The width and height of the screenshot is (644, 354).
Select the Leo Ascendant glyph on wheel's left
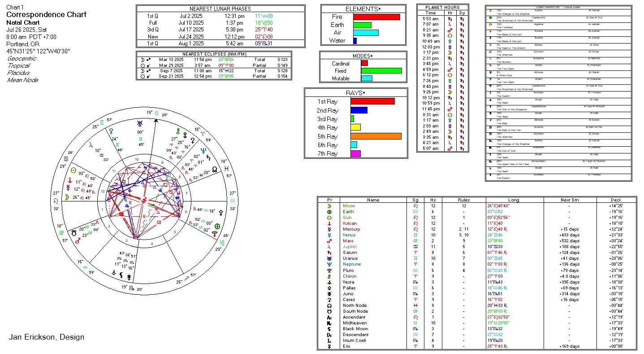click(x=56, y=201)
